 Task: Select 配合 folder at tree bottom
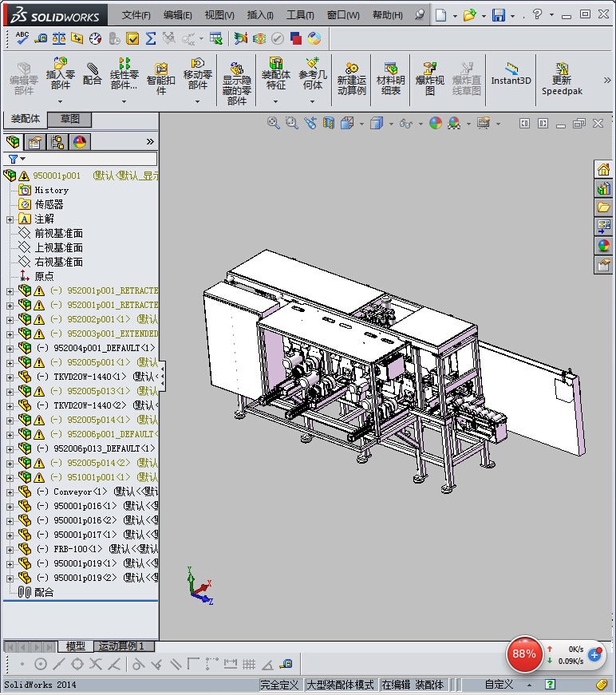[x=44, y=592]
